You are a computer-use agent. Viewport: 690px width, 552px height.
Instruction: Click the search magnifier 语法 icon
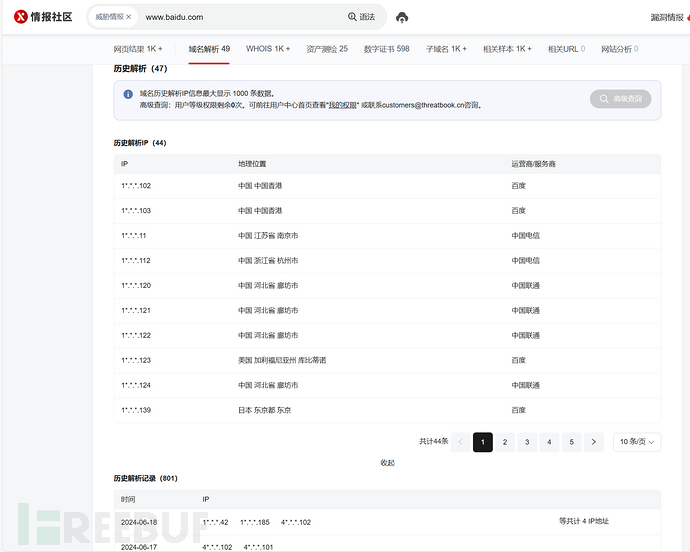point(352,17)
